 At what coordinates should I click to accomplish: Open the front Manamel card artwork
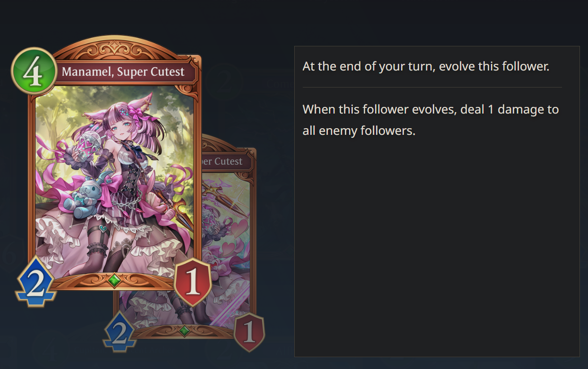(114, 182)
